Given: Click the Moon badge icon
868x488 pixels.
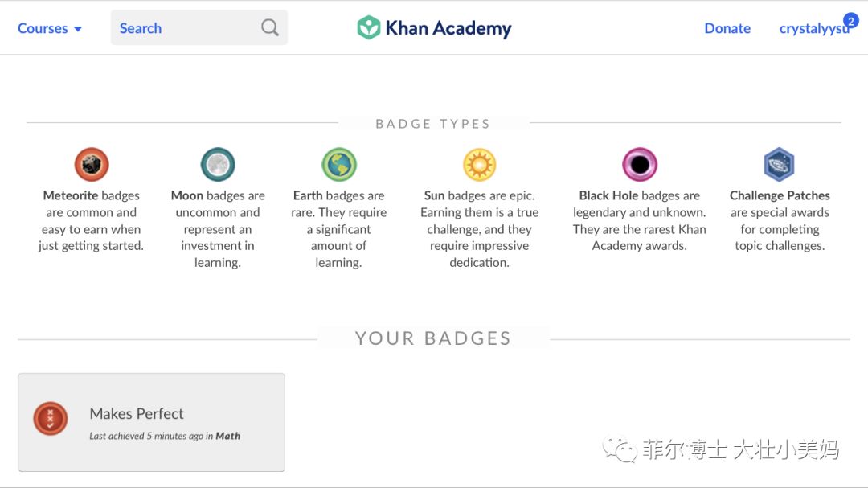Looking at the screenshot, I should click(218, 165).
